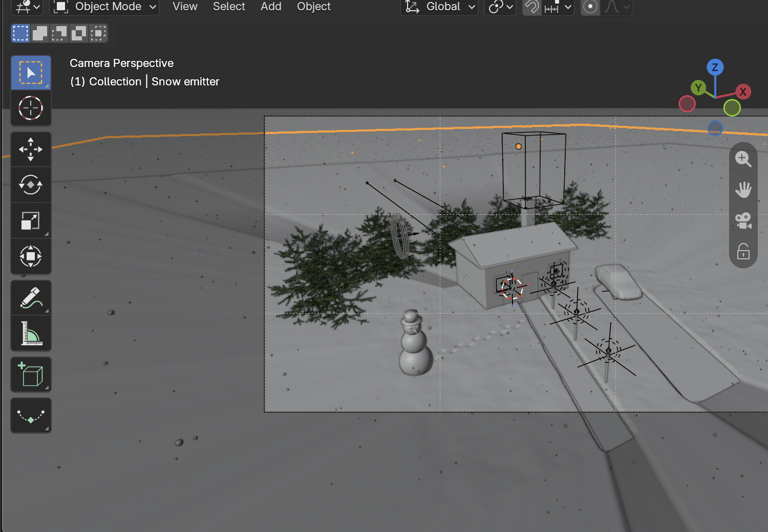Click the orange dot on wireframe box

(x=518, y=146)
